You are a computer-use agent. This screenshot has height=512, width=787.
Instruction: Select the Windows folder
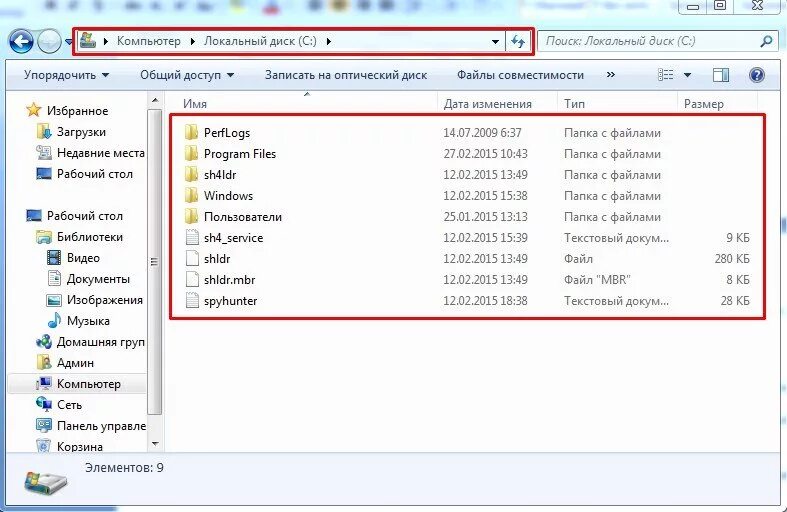pyautogui.click(x=228, y=196)
